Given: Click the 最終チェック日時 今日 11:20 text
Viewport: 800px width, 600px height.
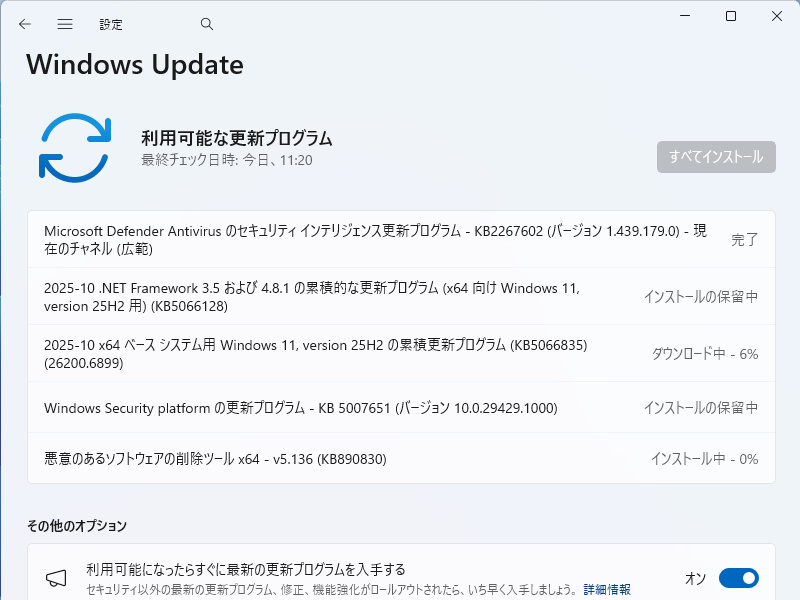Looking at the screenshot, I should tap(227, 160).
